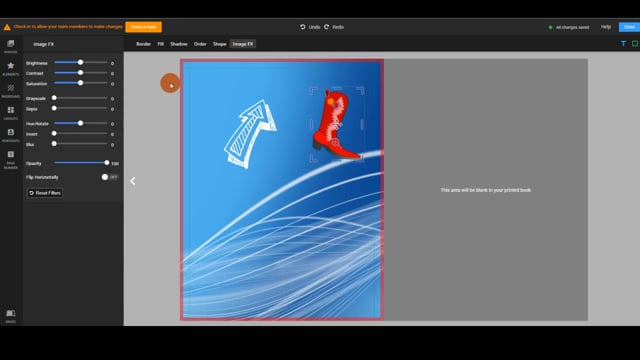Toggle Flip Horizontally switch

coord(109,177)
